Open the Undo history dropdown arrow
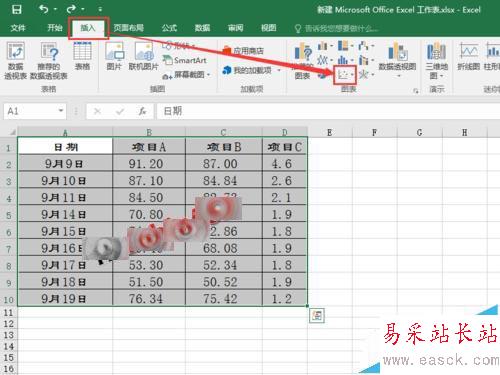The height and width of the screenshot is (375, 500). click(x=55, y=9)
